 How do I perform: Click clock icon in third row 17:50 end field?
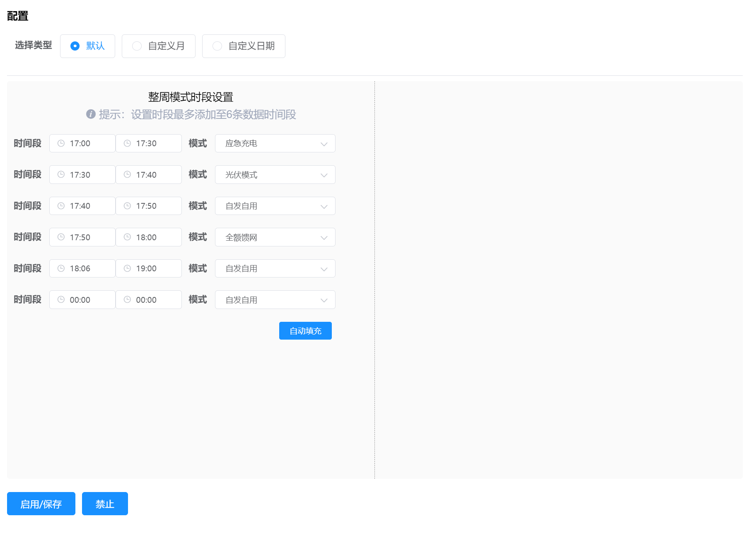click(127, 206)
